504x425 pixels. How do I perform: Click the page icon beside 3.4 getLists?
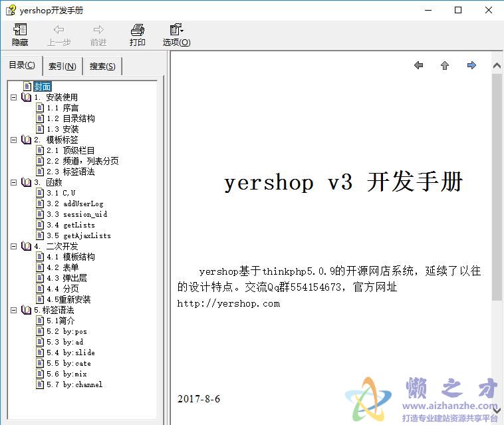tap(40, 225)
